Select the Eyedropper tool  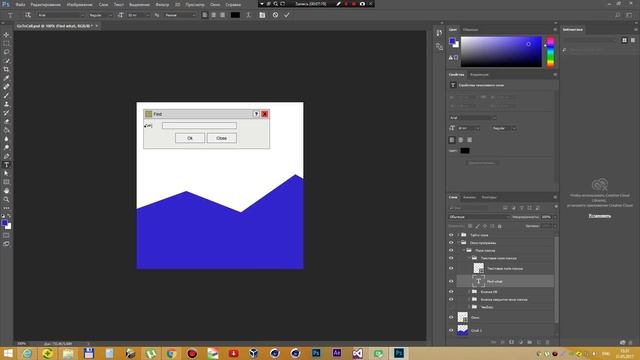(6, 78)
